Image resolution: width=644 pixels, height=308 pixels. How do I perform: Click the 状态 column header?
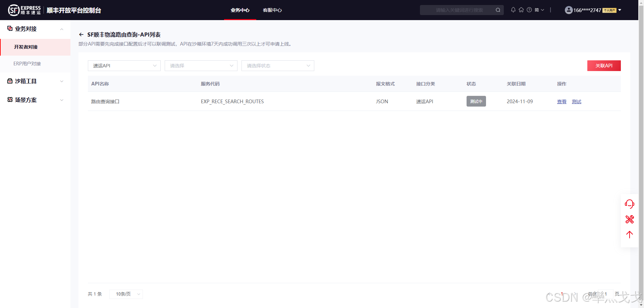471,84
